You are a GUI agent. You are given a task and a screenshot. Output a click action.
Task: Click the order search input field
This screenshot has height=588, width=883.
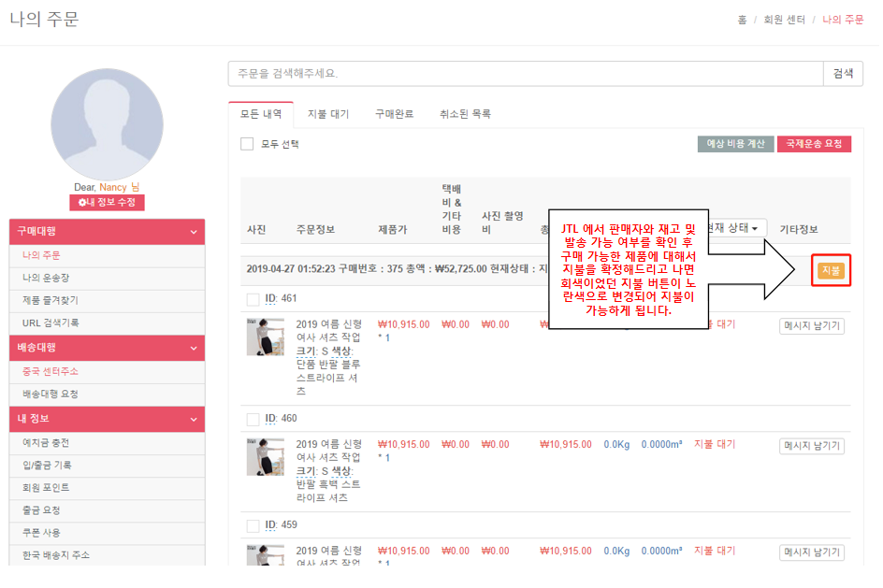point(524,73)
